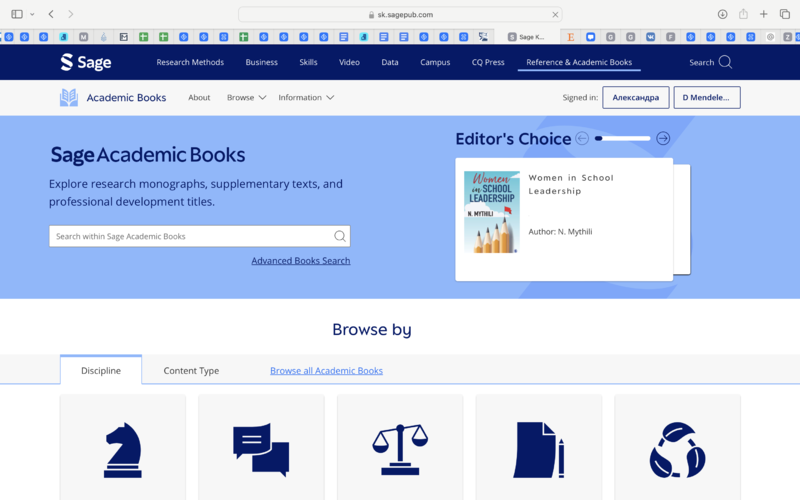Click the Safari share icon
The height and width of the screenshot is (500, 800).
pos(743,14)
